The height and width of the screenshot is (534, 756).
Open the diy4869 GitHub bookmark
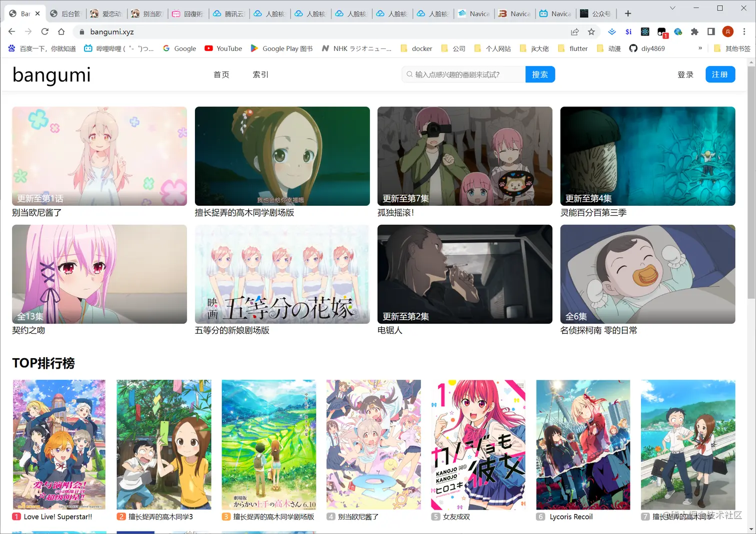[647, 48]
